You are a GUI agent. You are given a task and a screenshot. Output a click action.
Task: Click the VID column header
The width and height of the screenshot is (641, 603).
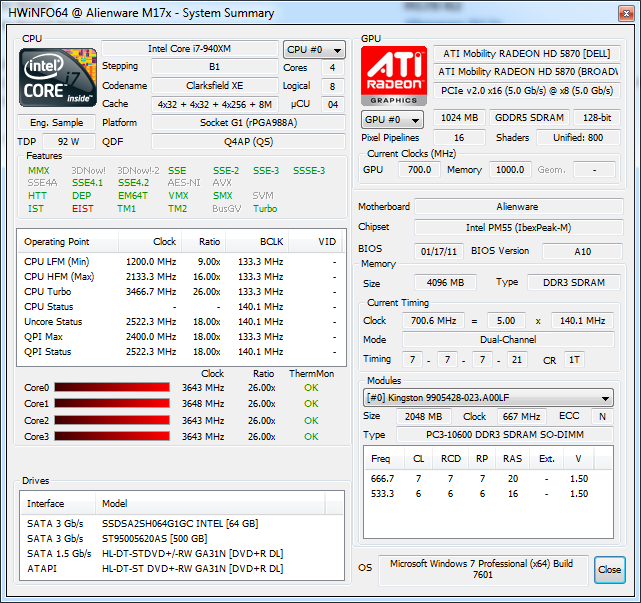pos(317,242)
